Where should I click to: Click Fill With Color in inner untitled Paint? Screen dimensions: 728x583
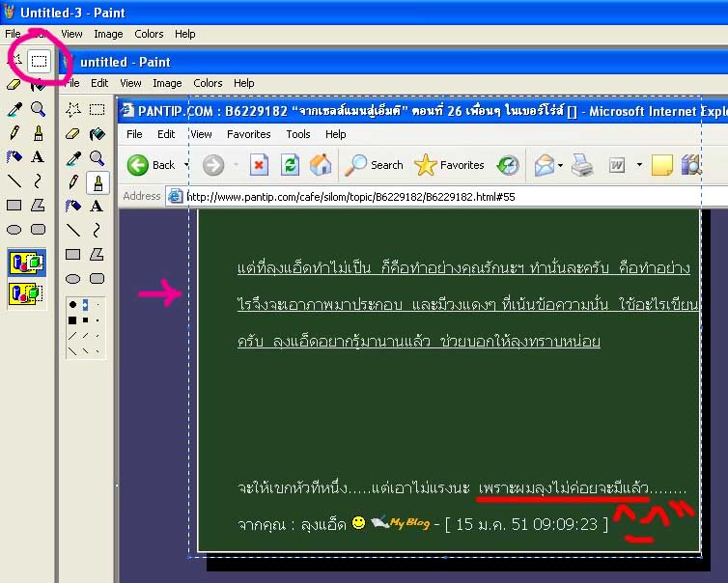click(98, 134)
